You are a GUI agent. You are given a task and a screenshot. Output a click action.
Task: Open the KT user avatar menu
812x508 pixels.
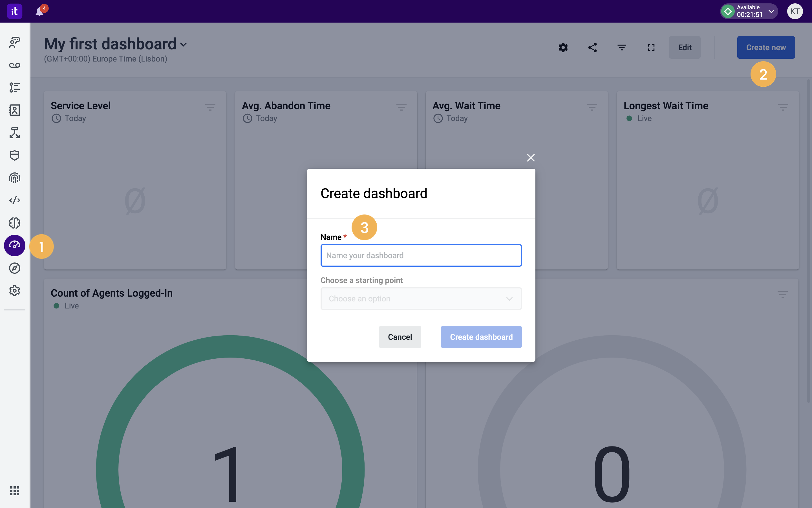(795, 11)
